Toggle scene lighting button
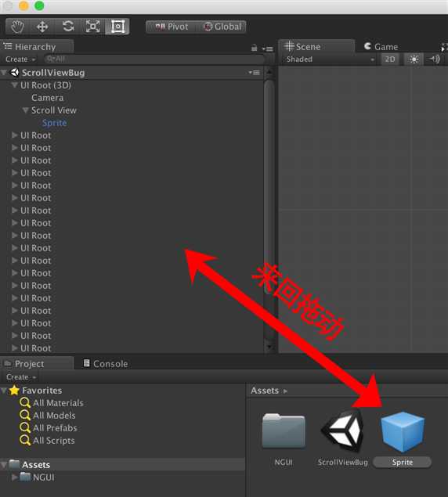The height and width of the screenshot is (497, 448). click(414, 59)
